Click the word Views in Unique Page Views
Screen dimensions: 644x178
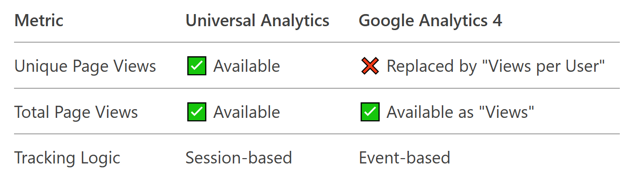click(x=135, y=66)
